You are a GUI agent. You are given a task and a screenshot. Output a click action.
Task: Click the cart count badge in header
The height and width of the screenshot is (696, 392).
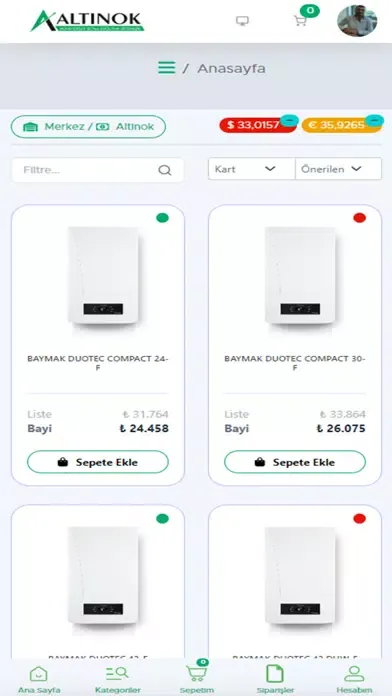coord(309,10)
